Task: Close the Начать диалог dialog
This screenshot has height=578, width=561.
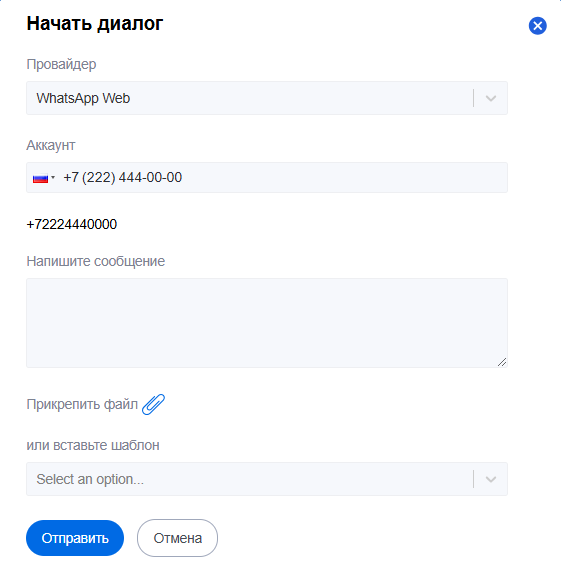Action: click(537, 26)
